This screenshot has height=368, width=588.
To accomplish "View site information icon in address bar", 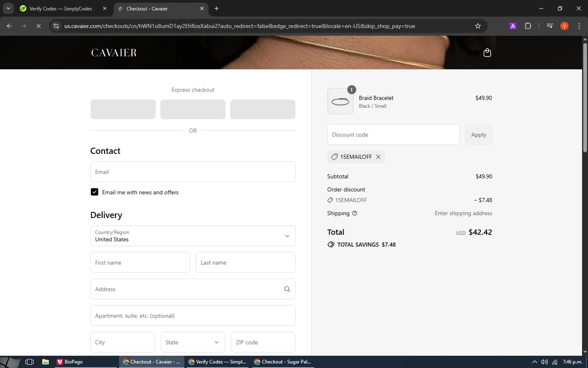I will (x=56, y=26).
